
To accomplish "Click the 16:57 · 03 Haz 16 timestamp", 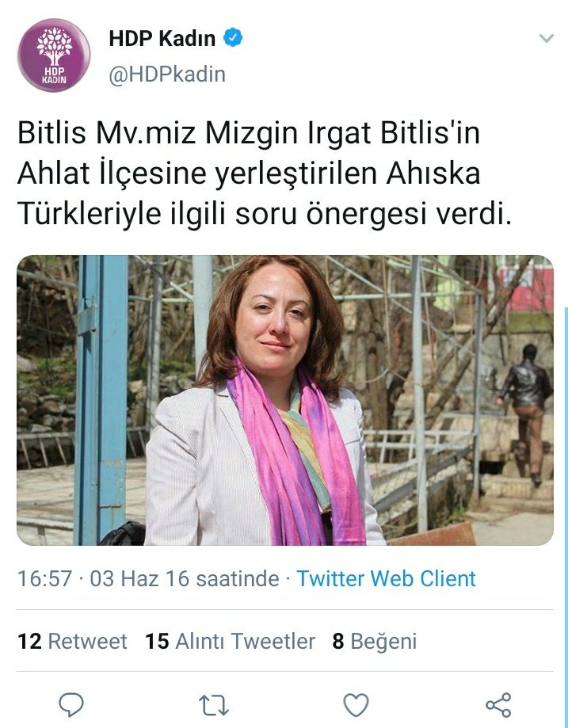I will point(148,578).
